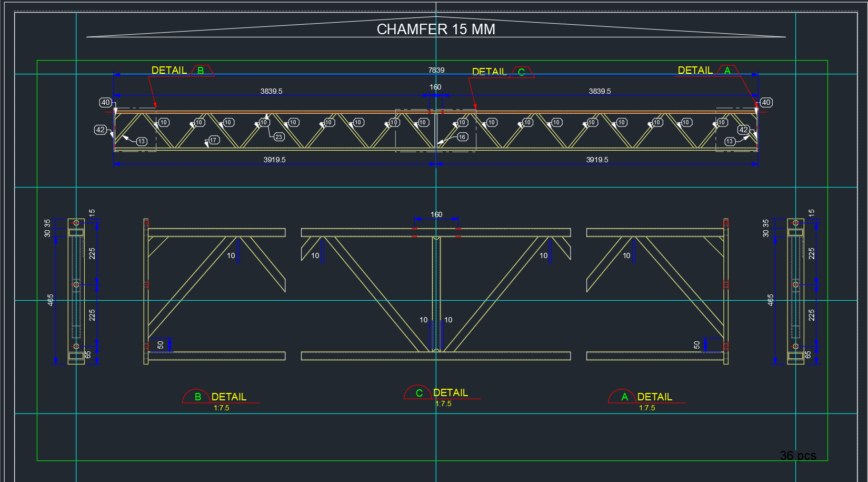Click the DETAIL C callout text
Image resolution: width=868 pixels, height=482 pixels.
[x=489, y=71]
